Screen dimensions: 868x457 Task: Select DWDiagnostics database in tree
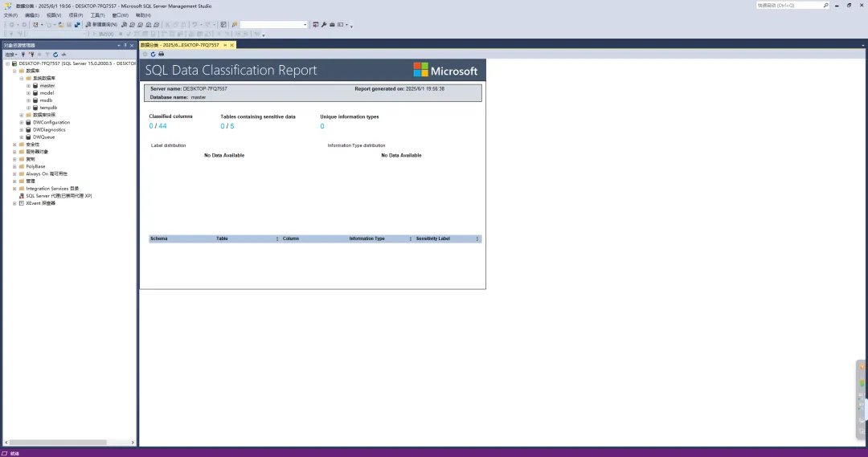click(49, 129)
